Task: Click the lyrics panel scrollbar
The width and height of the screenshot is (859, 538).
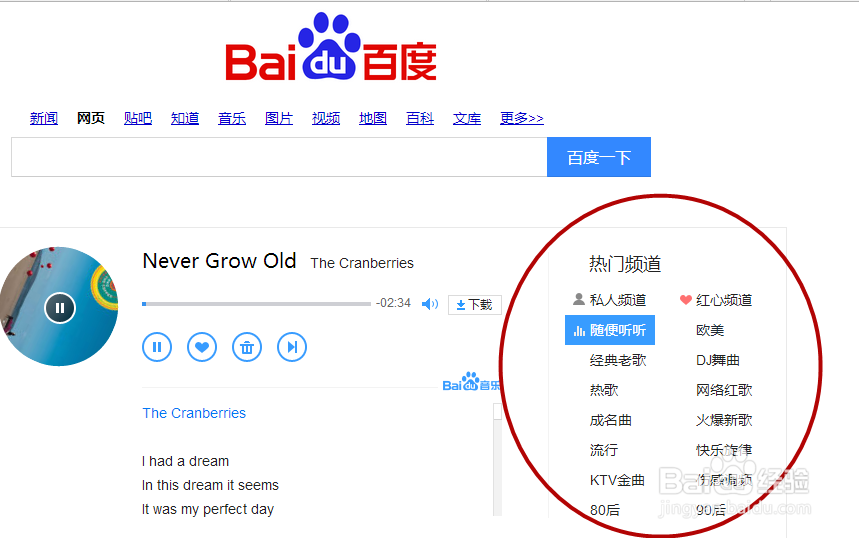Action: click(x=497, y=459)
